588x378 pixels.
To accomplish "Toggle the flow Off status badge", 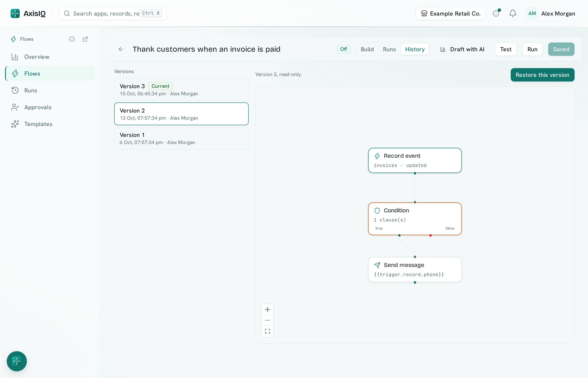I will tap(343, 49).
